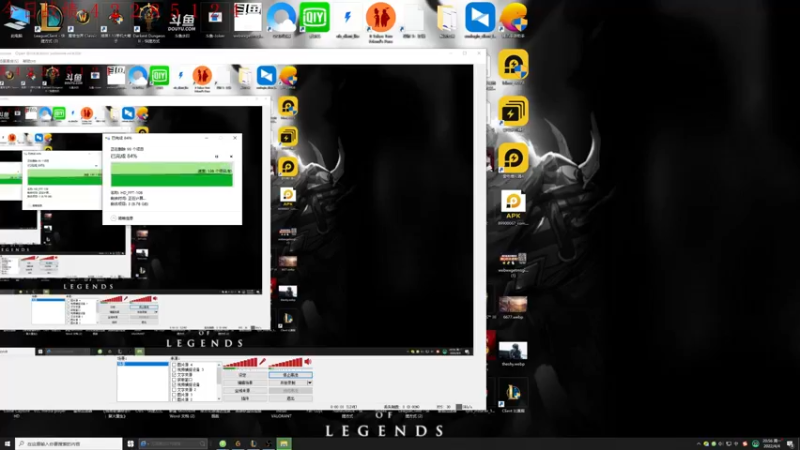Select the highlighted scene in scenes list
The image size is (800, 450).
(x=143, y=364)
